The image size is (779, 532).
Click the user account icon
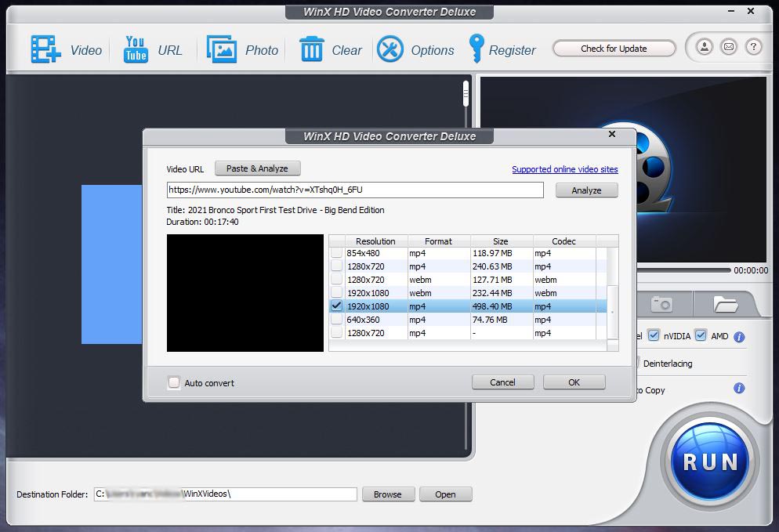tap(705, 48)
